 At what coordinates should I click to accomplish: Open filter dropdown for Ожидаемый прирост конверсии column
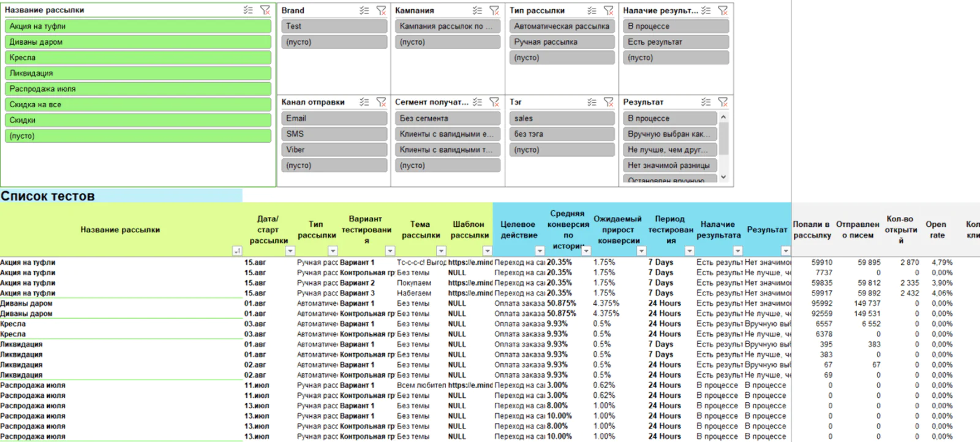coord(641,251)
